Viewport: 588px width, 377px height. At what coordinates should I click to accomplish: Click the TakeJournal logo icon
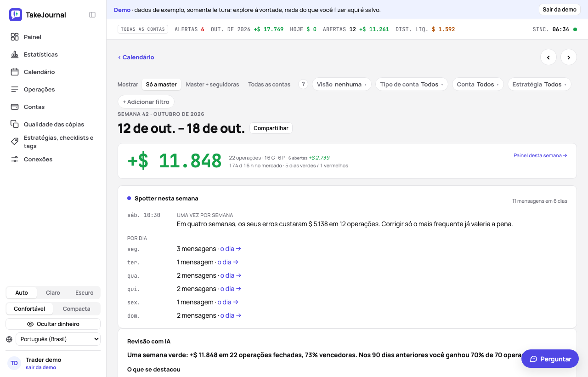(16, 15)
